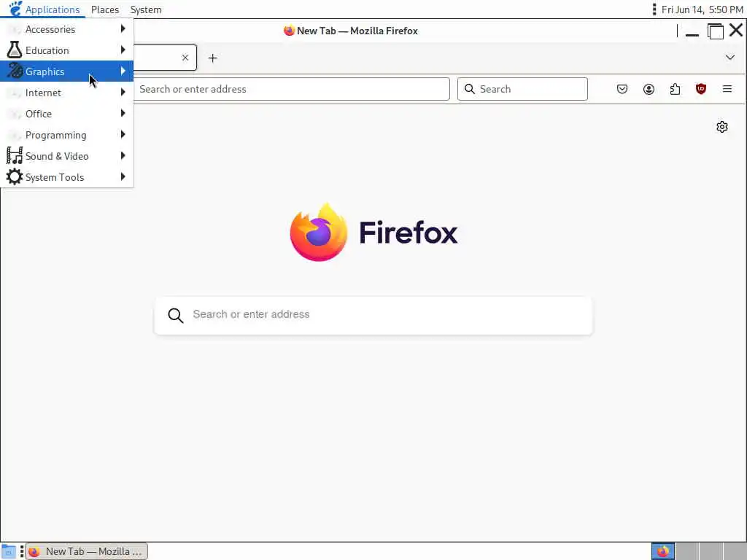Open the Extensions puzzle icon
Screen dimensions: 747x560
pyautogui.click(x=675, y=89)
